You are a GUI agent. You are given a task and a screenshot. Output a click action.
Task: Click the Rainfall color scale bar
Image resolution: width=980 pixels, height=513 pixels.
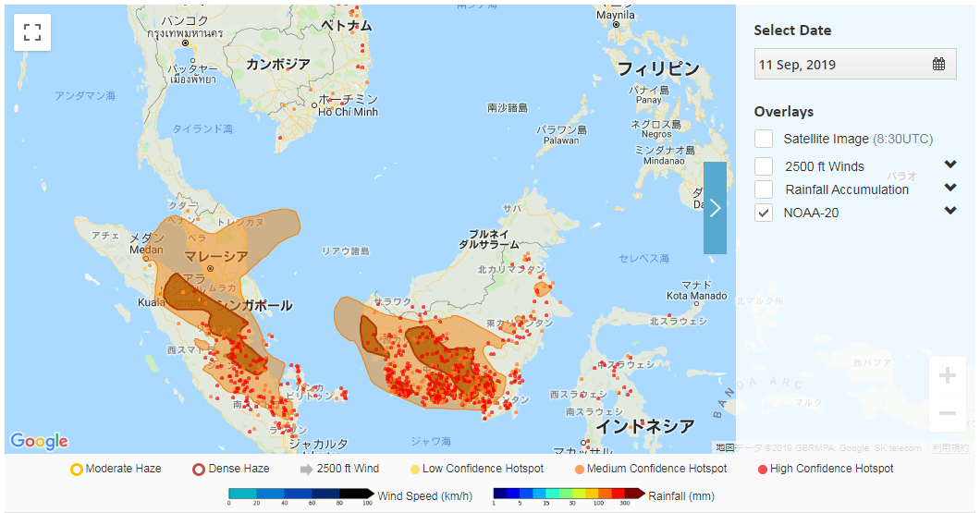pos(569,495)
